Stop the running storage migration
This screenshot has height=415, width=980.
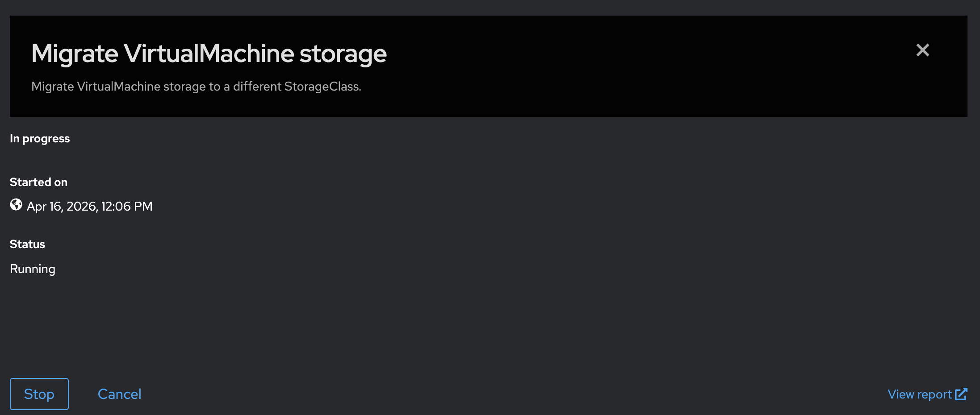point(39,394)
